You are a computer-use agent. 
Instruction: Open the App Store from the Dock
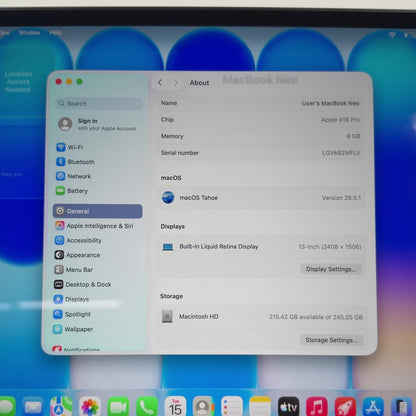(x=373, y=407)
